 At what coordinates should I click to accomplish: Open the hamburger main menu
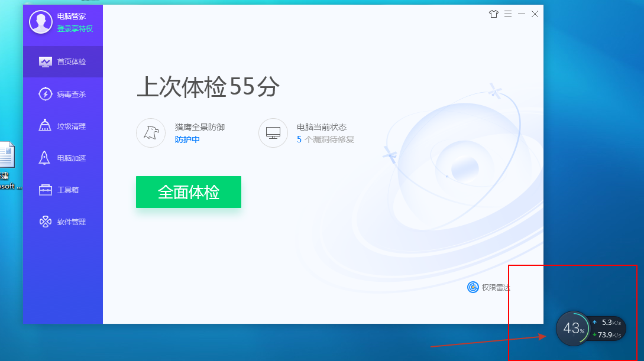pyautogui.click(x=508, y=13)
